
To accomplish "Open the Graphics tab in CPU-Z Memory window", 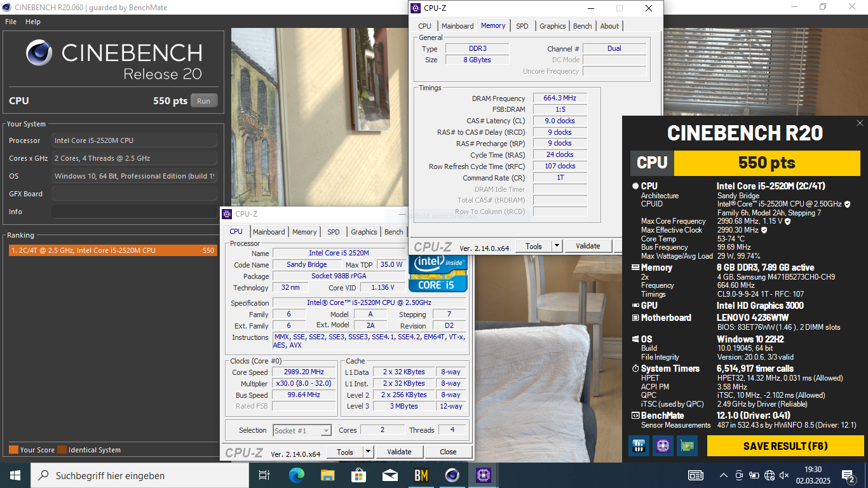I will click(553, 26).
